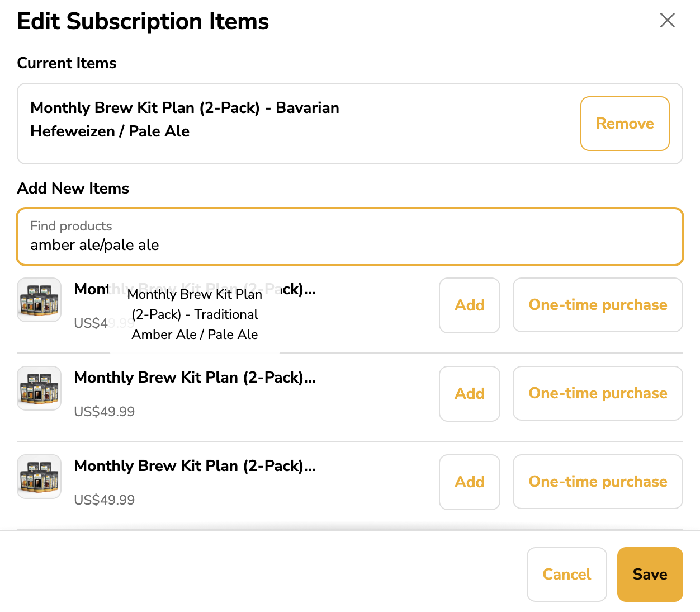Select One-time purchase on the second result

(x=597, y=393)
